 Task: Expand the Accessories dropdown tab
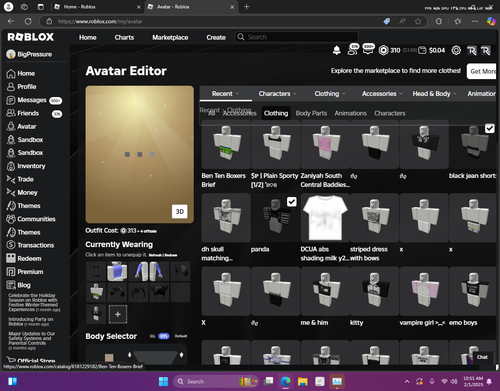point(382,94)
